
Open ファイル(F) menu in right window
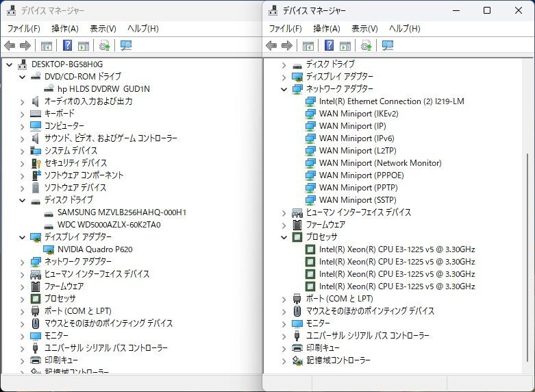pyautogui.click(x=286, y=29)
